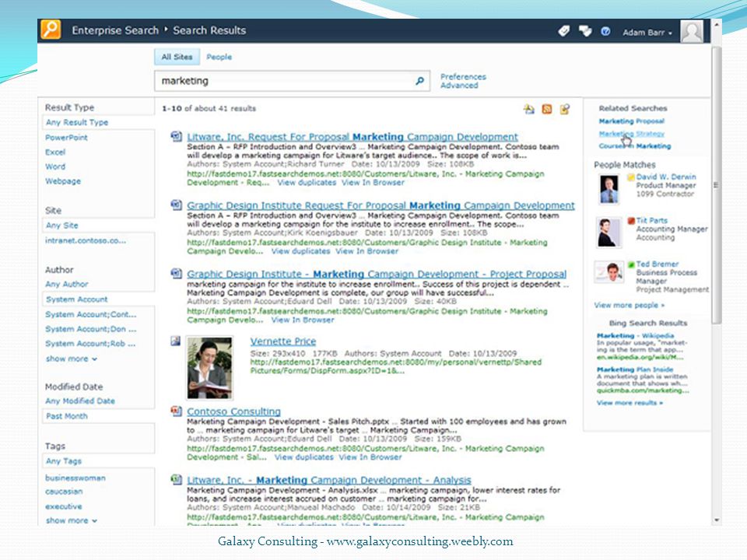Viewport: 747px width, 560px height.
Task: Filter by intranet.contoso.co... site
Action: coord(86,240)
